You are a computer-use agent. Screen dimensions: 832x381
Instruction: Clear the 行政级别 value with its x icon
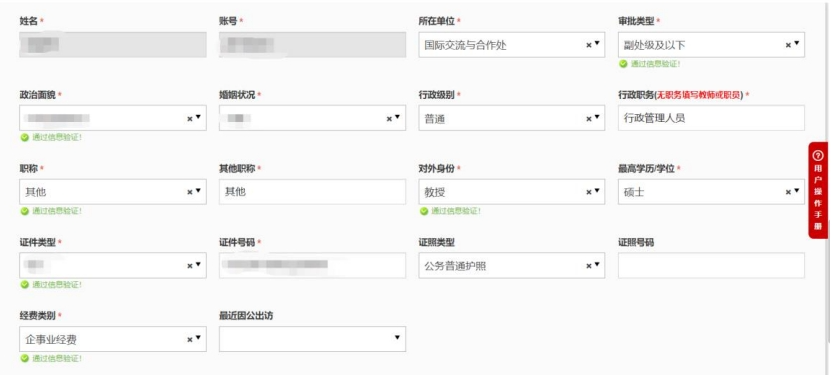[x=588, y=119]
